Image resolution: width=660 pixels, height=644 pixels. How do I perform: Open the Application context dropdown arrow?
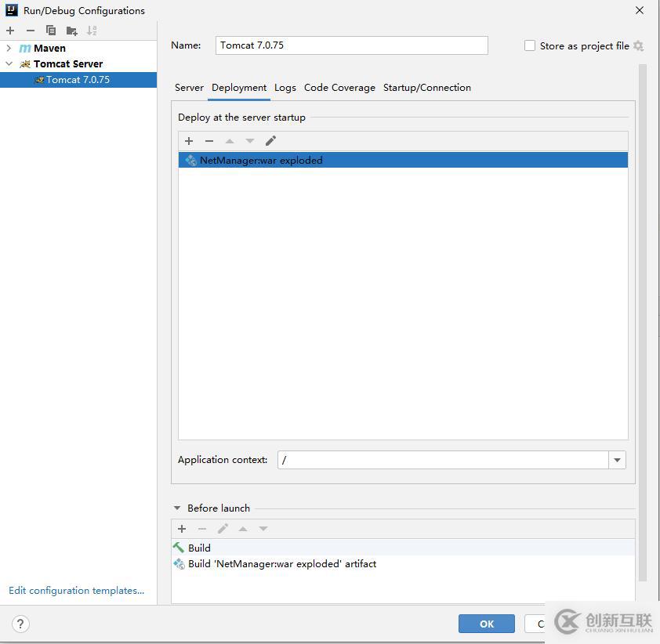point(617,460)
